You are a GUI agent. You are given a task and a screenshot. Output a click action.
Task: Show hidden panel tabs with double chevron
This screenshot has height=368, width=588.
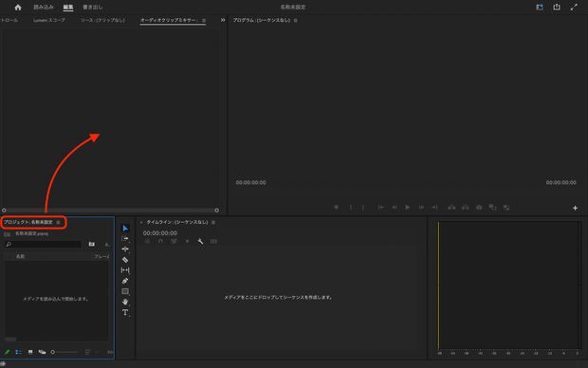point(223,20)
